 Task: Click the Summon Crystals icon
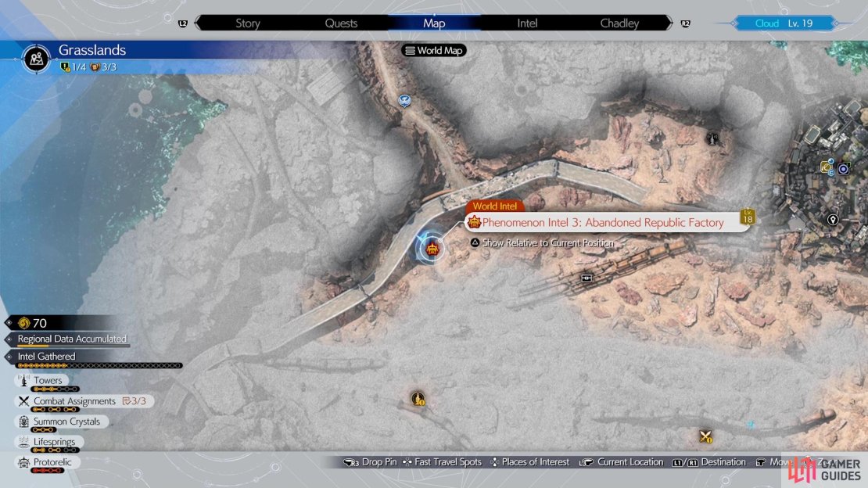(x=23, y=422)
